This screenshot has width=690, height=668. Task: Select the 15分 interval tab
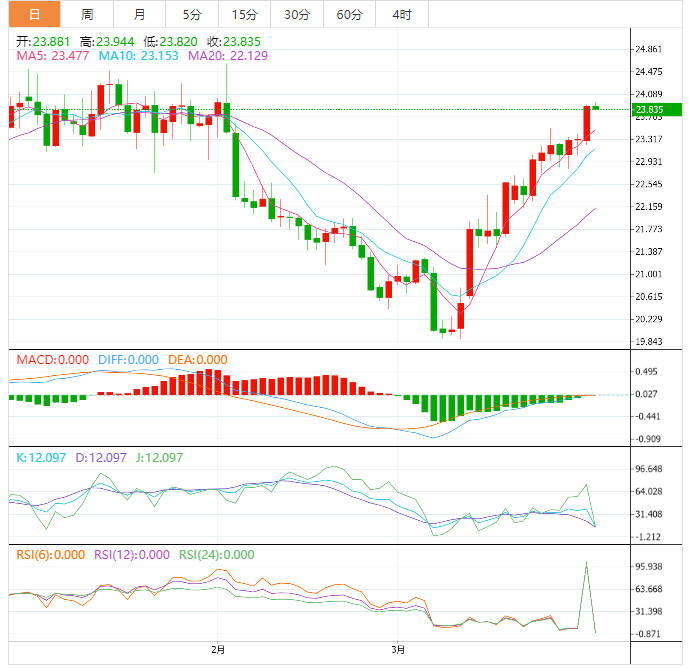click(244, 14)
